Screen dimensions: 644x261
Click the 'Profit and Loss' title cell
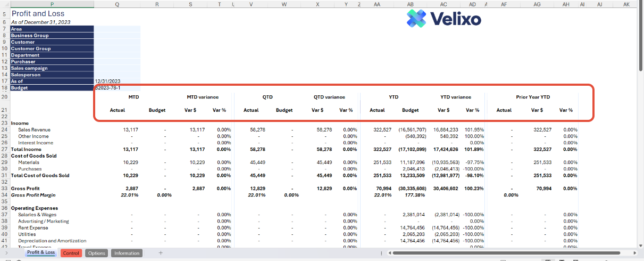[38, 13]
